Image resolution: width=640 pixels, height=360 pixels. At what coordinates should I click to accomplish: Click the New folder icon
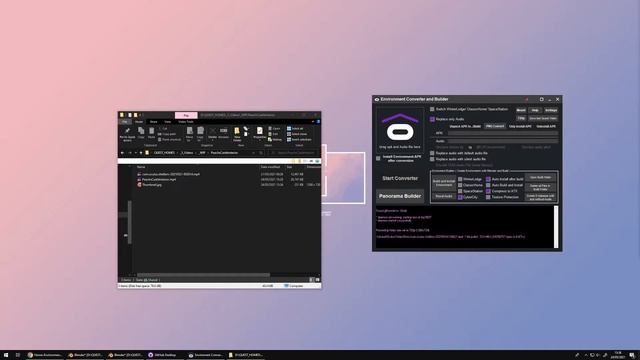(237, 131)
